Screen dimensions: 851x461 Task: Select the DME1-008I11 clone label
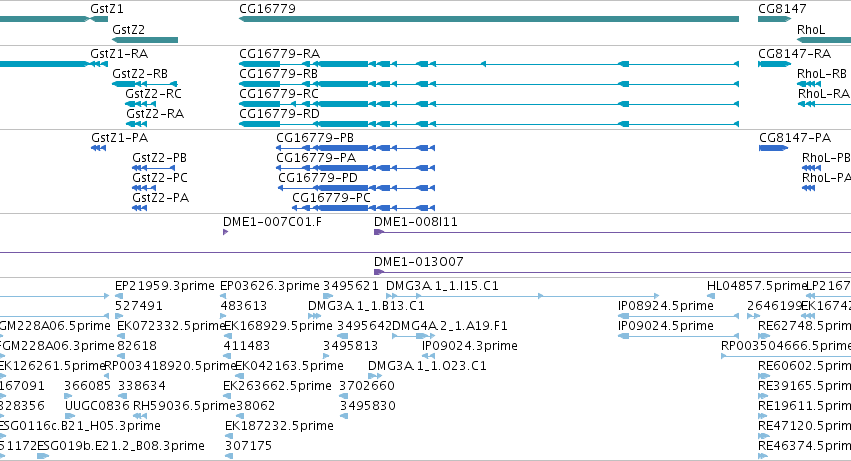(416, 222)
